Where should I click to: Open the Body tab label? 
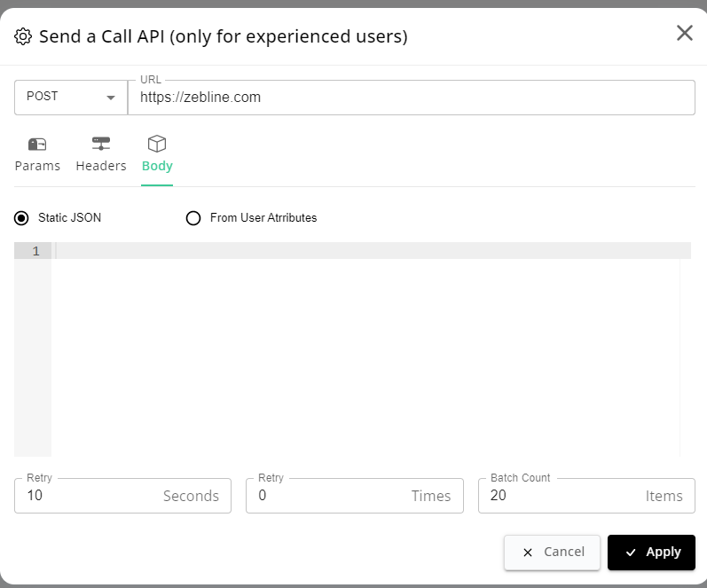pos(157,166)
